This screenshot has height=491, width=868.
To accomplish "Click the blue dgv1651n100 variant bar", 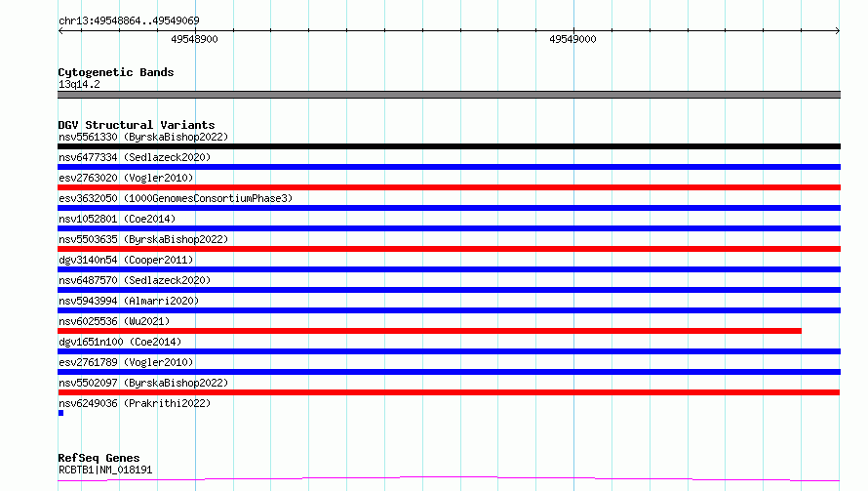I will coord(449,351).
